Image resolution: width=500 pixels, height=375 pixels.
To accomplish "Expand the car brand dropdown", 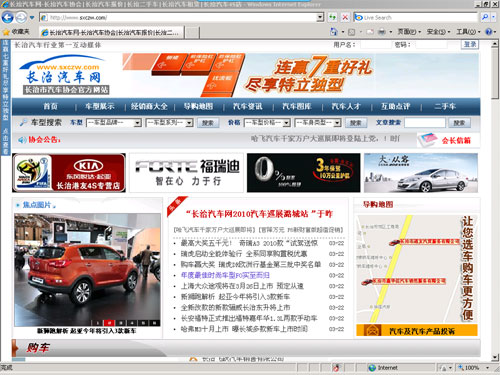I will (x=137, y=123).
